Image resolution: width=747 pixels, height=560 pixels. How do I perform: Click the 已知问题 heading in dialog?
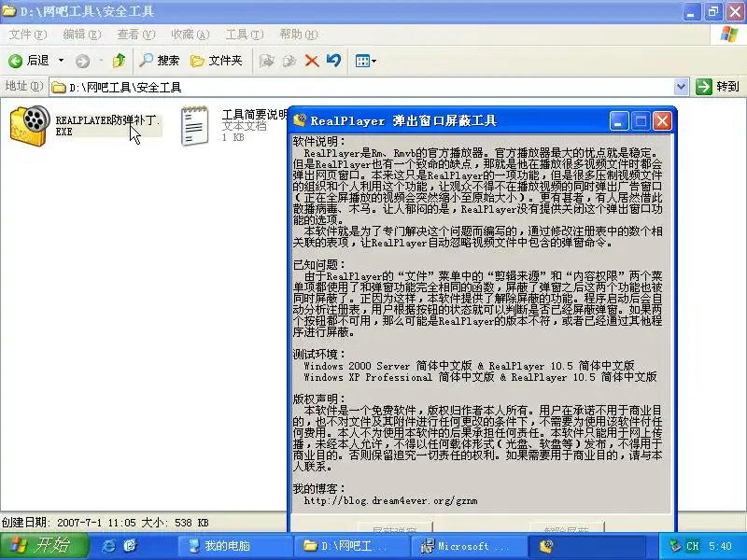(x=318, y=265)
